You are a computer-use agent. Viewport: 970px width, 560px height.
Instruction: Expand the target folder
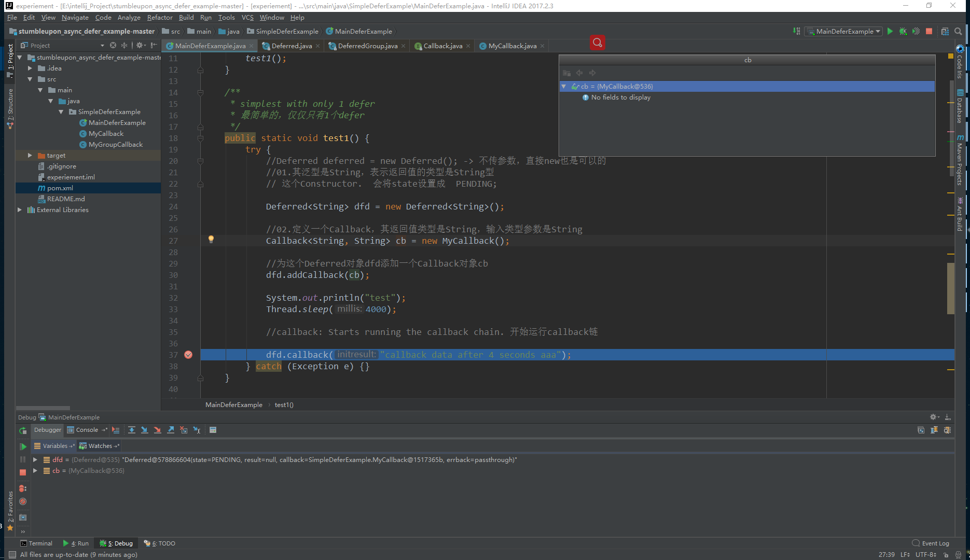30,155
